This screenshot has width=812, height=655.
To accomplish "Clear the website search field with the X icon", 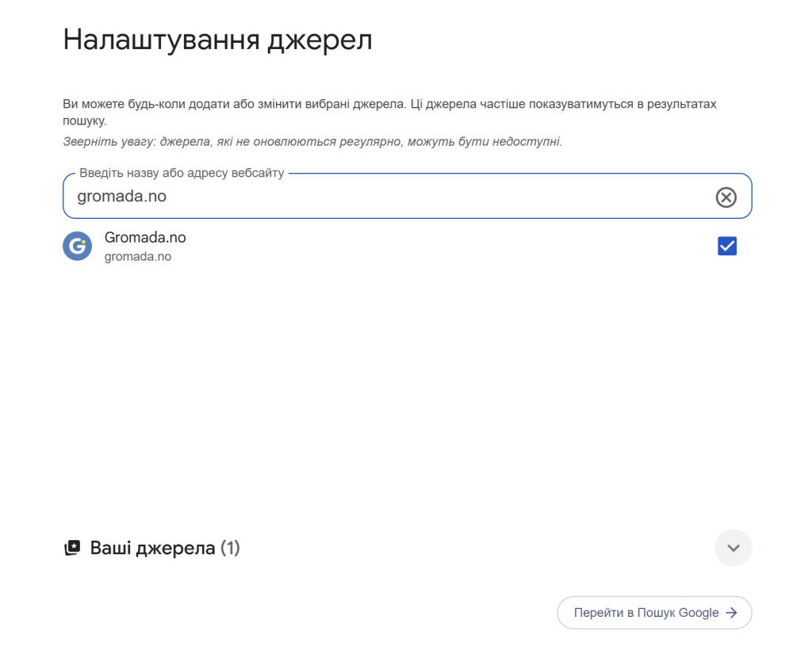I will pyautogui.click(x=726, y=197).
